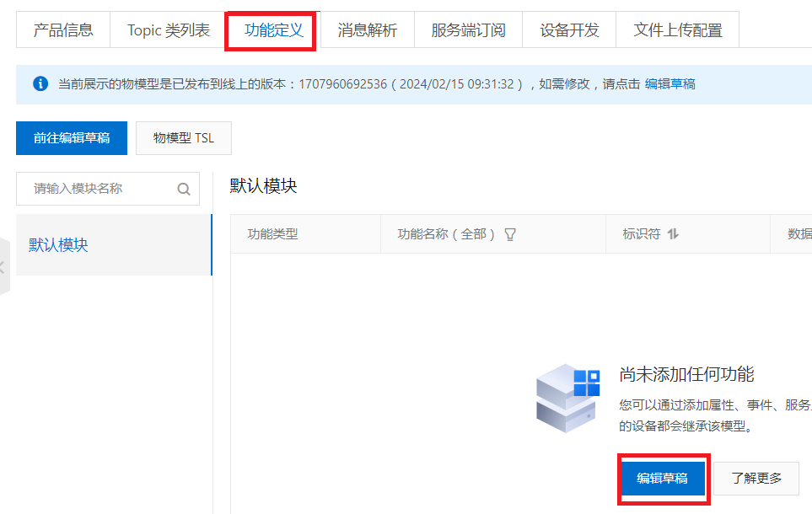Go to the 消息解析 tab
This screenshot has width=812, height=514.
point(367,30)
